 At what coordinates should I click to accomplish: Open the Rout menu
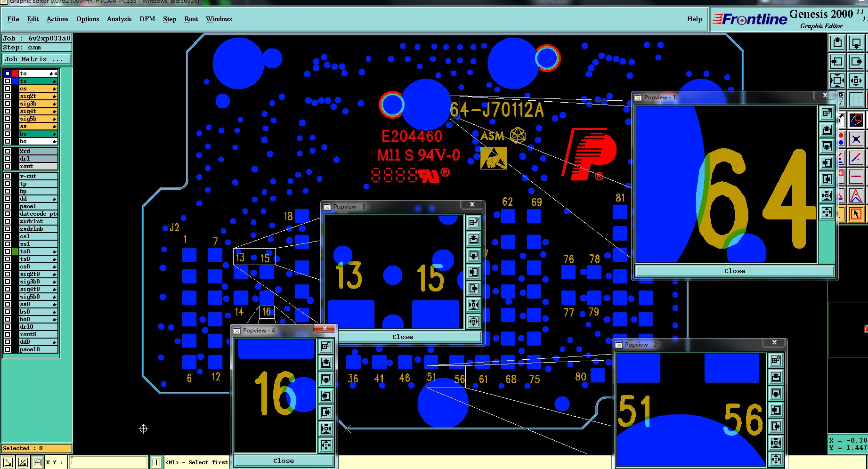(x=191, y=19)
